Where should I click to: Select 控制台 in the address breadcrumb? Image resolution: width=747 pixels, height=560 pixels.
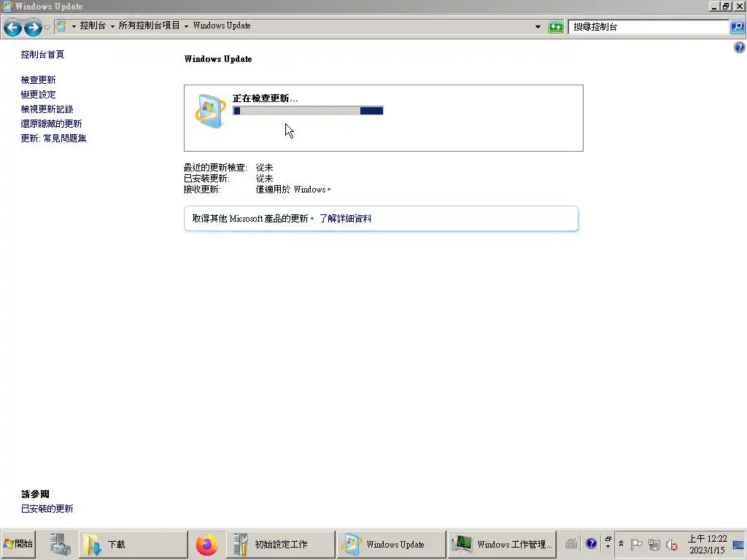pos(93,26)
